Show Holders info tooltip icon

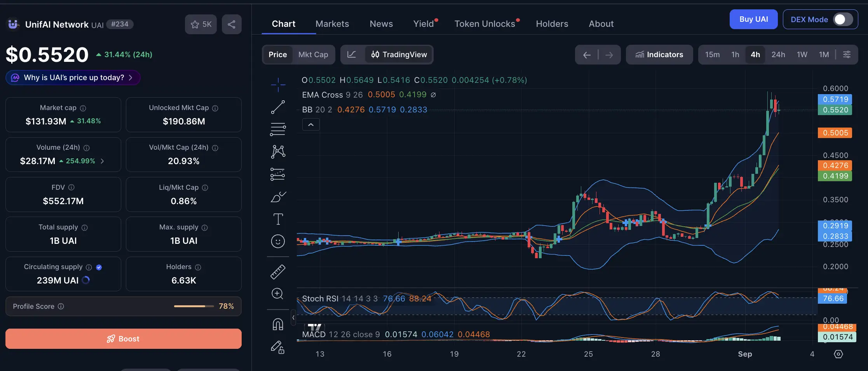click(198, 267)
